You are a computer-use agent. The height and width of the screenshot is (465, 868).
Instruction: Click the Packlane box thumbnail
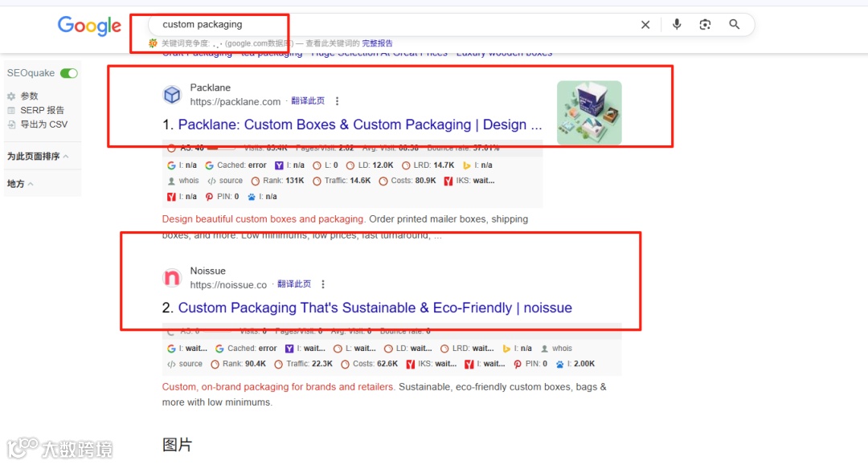589,112
